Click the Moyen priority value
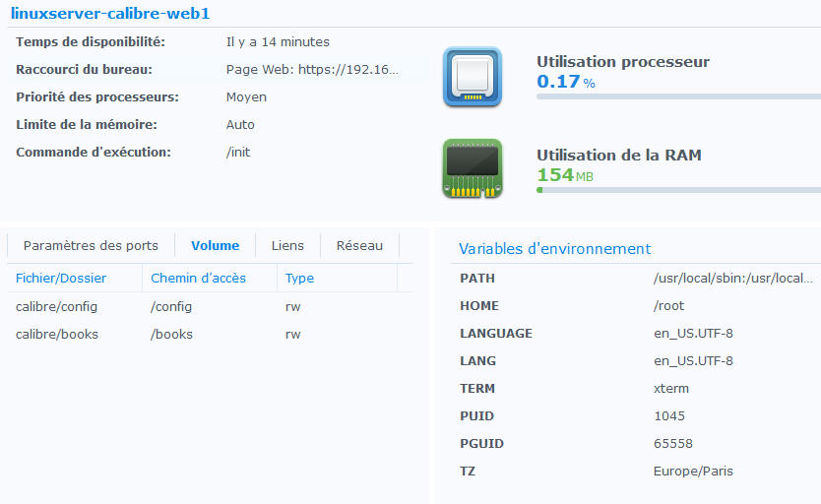 pyautogui.click(x=246, y=97)
